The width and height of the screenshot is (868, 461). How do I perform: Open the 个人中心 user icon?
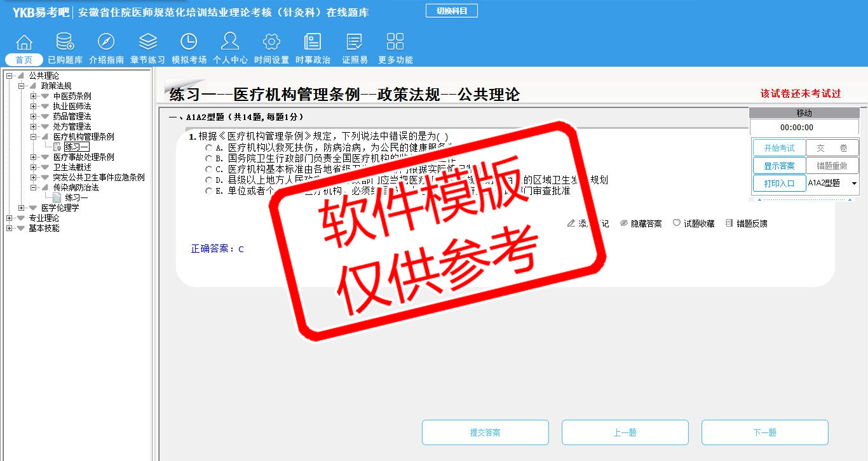(230, 43)
